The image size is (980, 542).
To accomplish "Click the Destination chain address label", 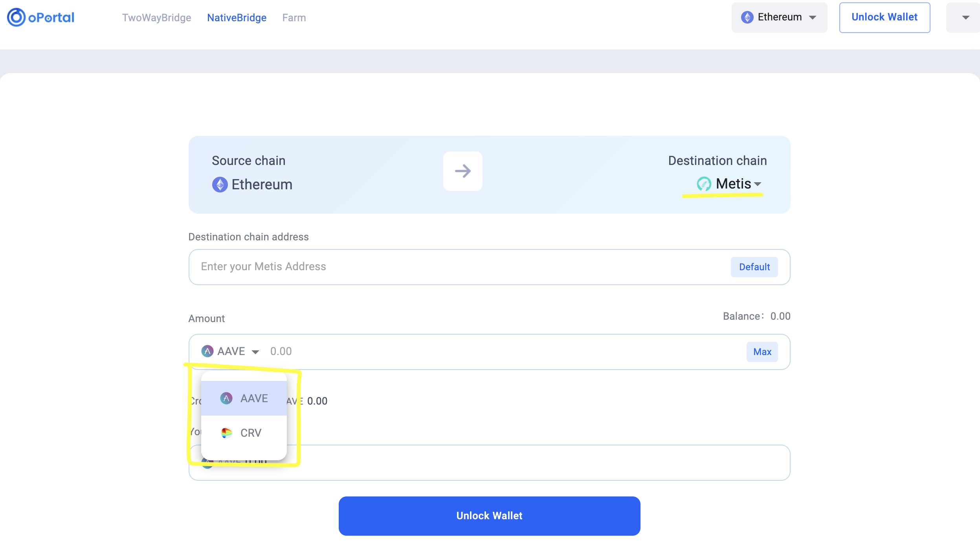I will [x=248, y=237].
